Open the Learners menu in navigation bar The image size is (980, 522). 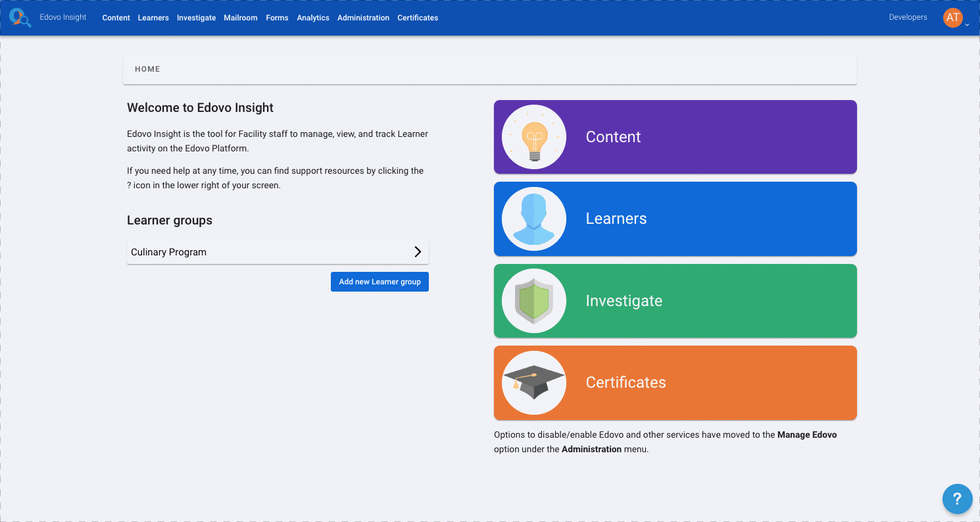pyautogui.click(x=153, y=18)
